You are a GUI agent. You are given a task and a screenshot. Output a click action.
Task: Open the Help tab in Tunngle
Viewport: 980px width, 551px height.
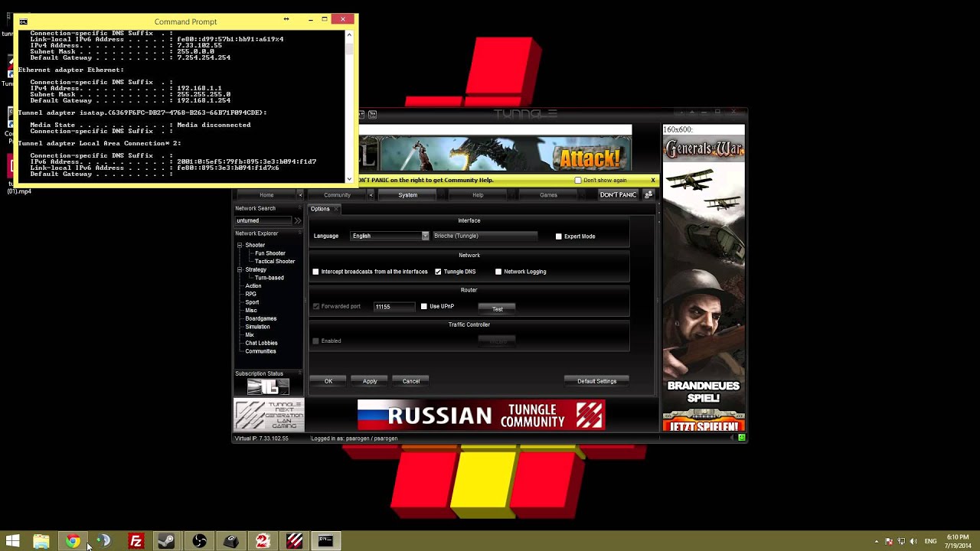point(478,195)
